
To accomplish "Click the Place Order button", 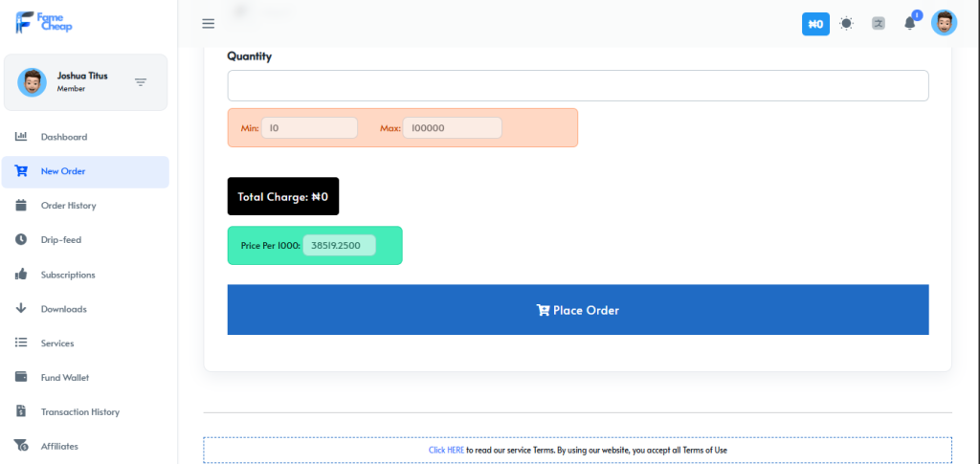I will coord(578,310).
